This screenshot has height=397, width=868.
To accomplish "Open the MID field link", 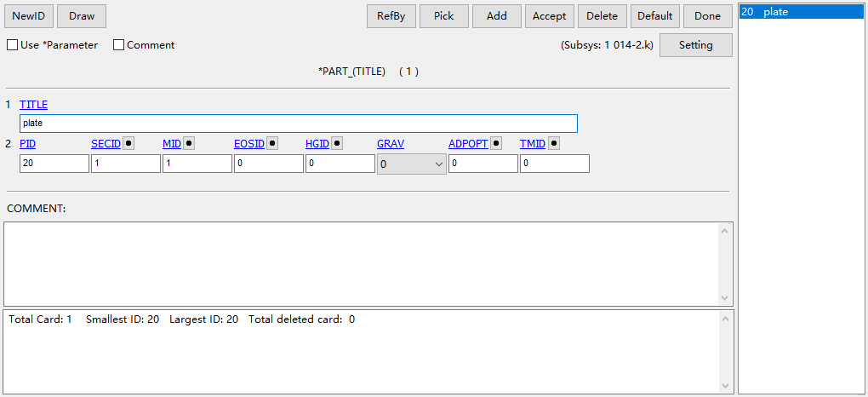I will (172, 144).
